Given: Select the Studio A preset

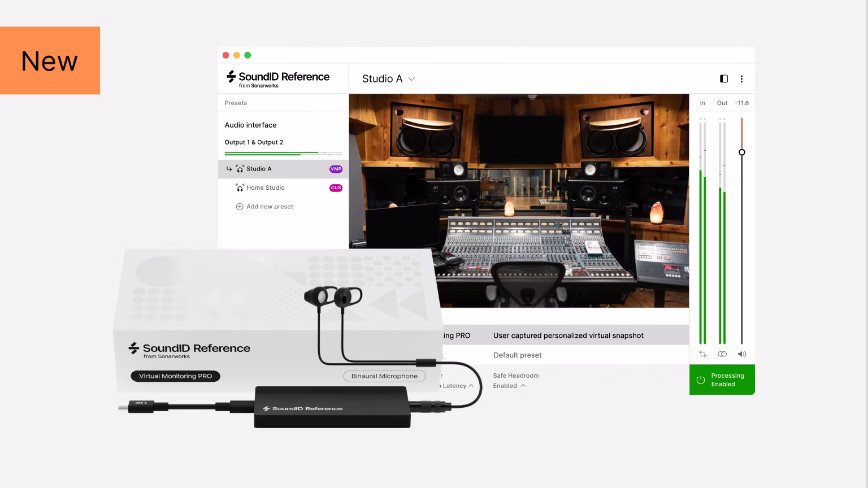Looking at the screenshot, I should click(x=283, y=169).
